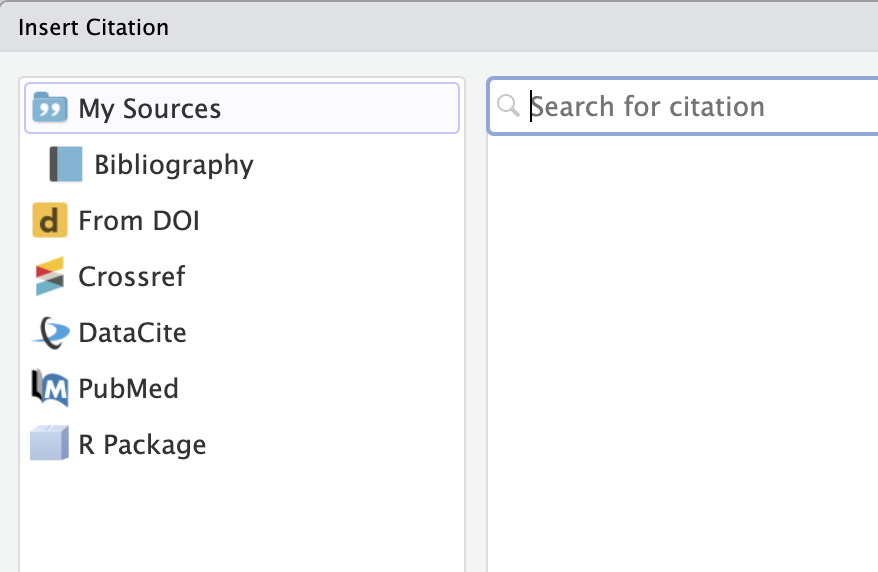Click the PubMed logo icon
Viewport: 878px width, 572px height.
[50, 388]
